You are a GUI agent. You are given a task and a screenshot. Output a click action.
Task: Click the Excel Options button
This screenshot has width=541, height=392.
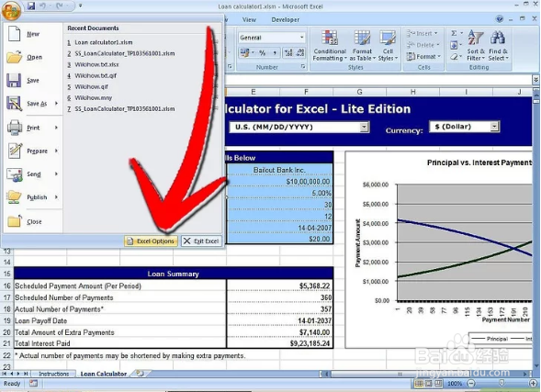point(151,241)
